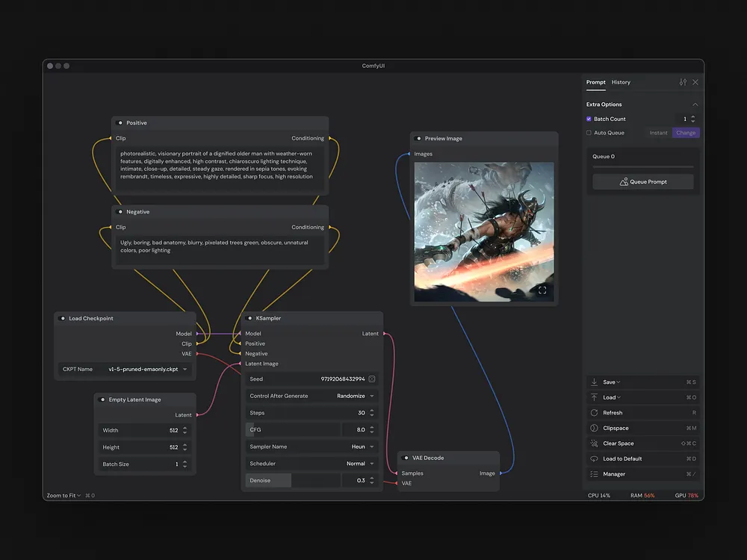Open the CKPT Name checkpoint dropdown
This screenshot has height=560, width=747.
(x=184, y=368)
